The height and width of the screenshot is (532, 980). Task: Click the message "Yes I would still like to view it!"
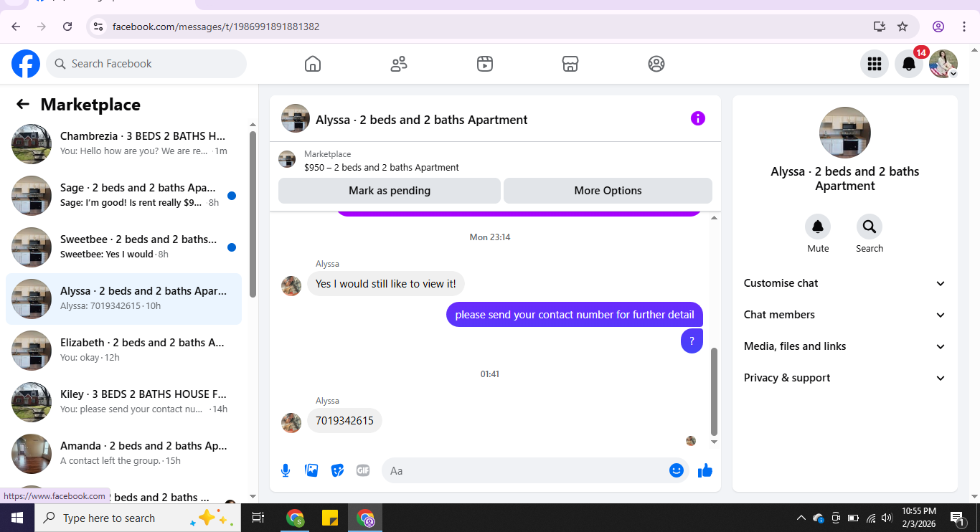(386, 284)
